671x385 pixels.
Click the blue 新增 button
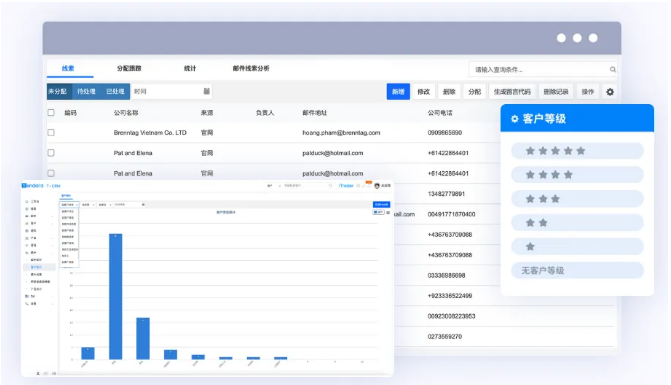point(398,92)
